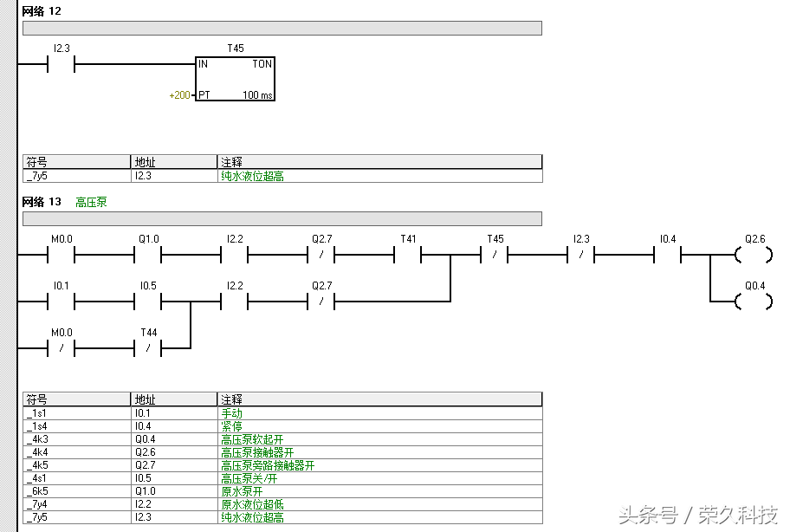Select the 网络 12 network title
Screen dimensions: 790x532
coord(42,11)
